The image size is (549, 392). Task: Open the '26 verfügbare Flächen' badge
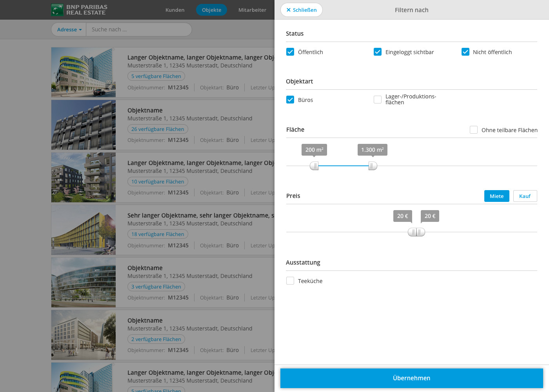pyautogui.click(x=158, y=129)
